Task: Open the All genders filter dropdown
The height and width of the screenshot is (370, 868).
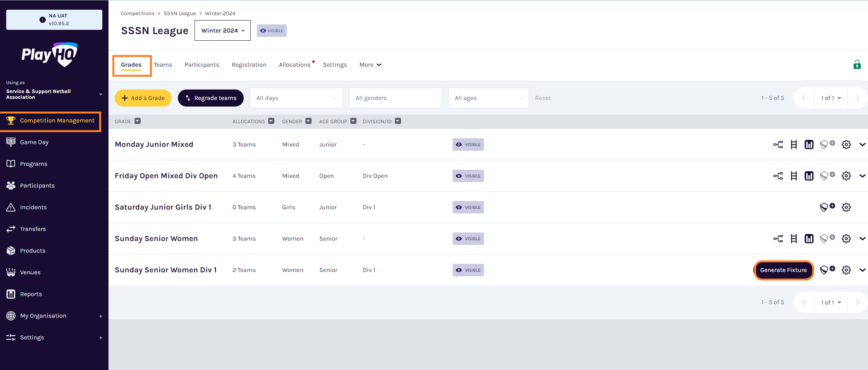Action: pos(396,98)
